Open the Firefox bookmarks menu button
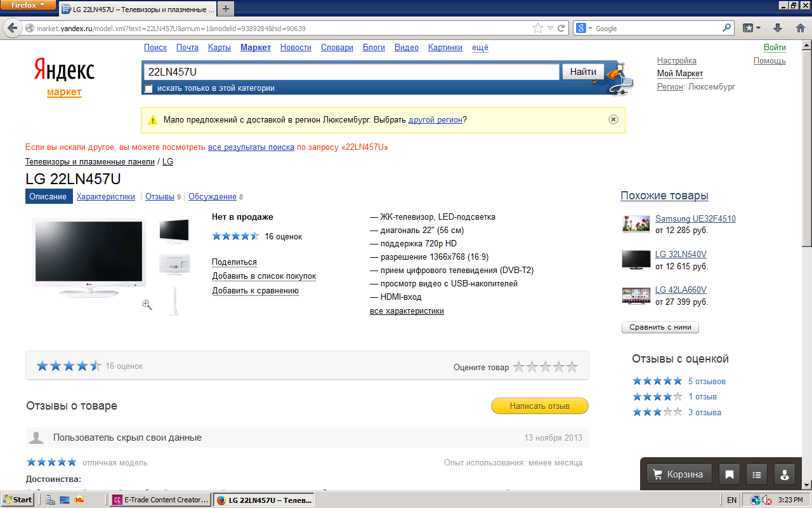Screen dimensions: 812x508 [750, 29]
